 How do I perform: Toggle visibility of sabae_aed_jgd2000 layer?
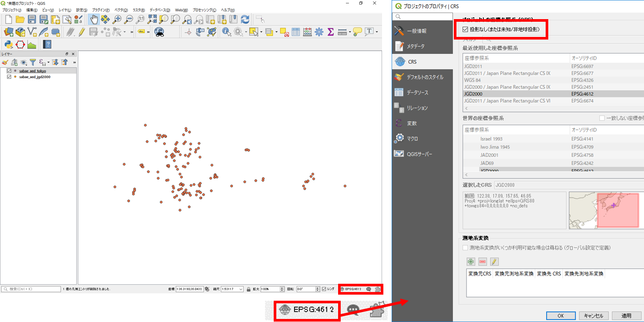tap(9, 76)
